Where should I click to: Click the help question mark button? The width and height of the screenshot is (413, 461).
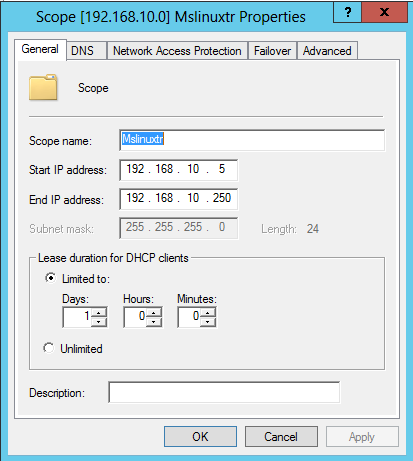coord(347,13)
